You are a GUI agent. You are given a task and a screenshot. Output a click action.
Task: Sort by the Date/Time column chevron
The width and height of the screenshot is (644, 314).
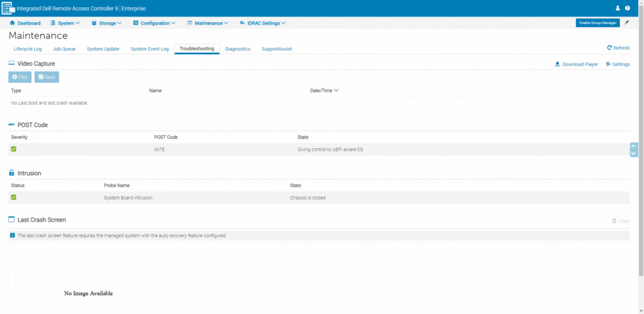tap(336, 90)
